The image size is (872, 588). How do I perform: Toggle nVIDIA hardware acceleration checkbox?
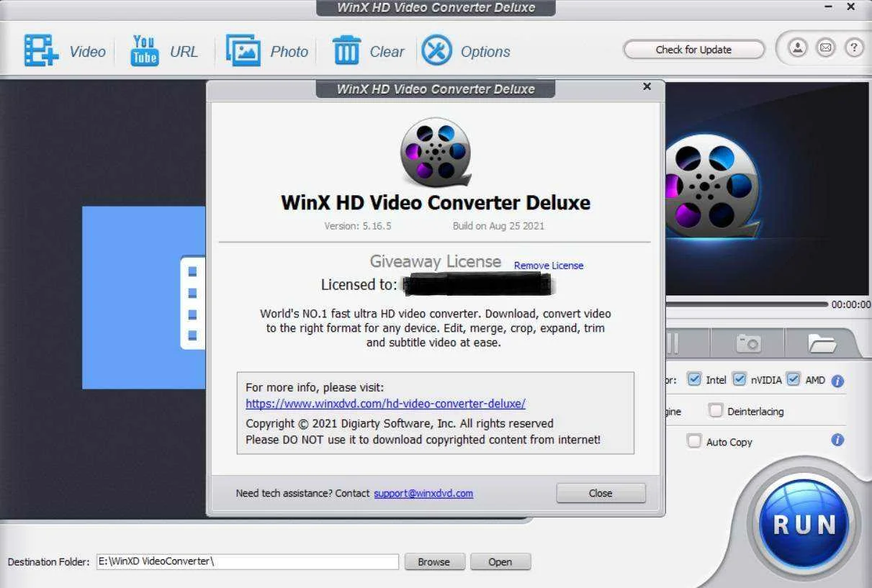[740, 379]
